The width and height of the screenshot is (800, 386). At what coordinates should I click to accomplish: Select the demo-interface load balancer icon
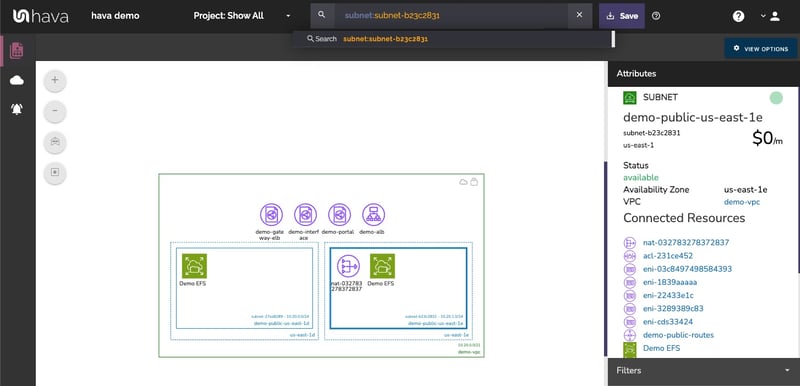click(305, 215)
